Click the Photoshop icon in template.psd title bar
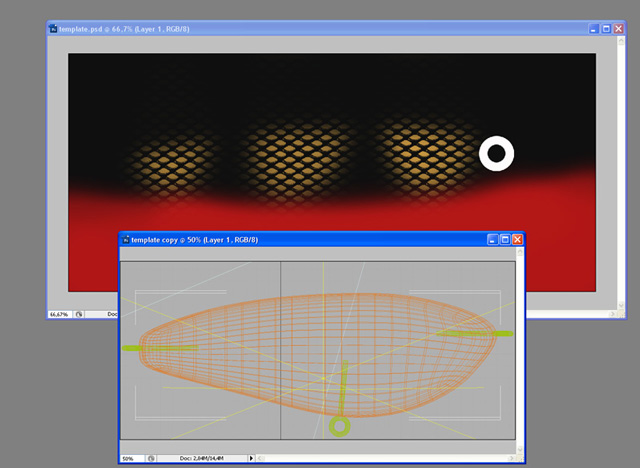The width and height of the screenshot is (640, 468). pyautogui.click(x=54, y=30)
